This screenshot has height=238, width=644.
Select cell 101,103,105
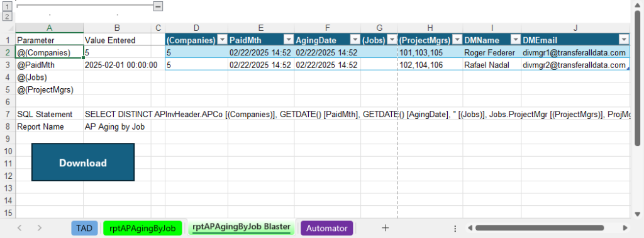(x=430, y=52)
